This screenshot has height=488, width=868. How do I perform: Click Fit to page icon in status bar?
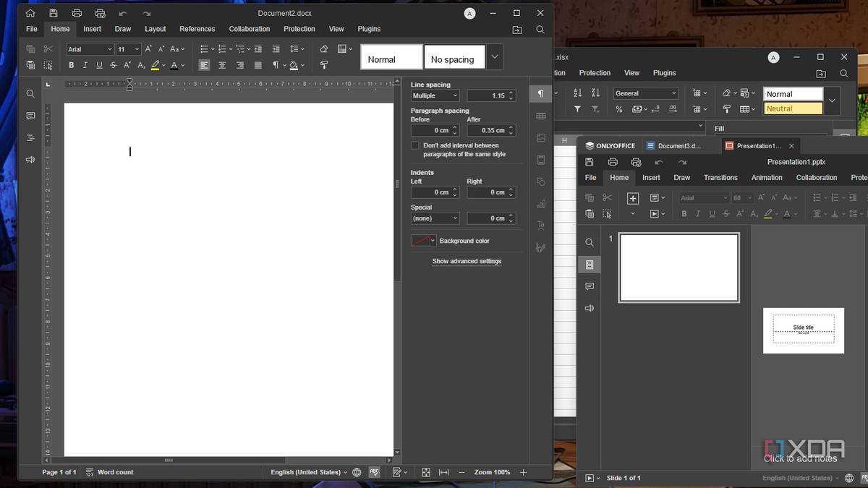(x=426, y=472)
